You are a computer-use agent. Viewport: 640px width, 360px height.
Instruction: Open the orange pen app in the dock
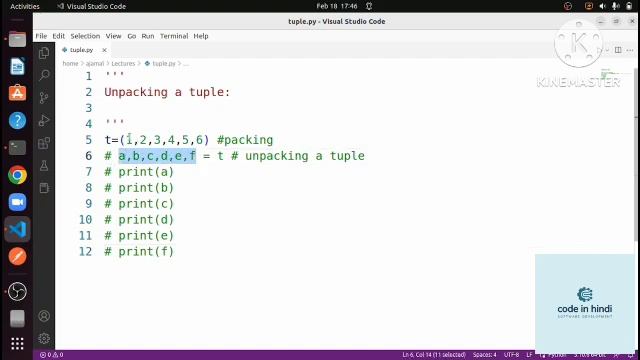pyautogui.click(x=17, y=256)
